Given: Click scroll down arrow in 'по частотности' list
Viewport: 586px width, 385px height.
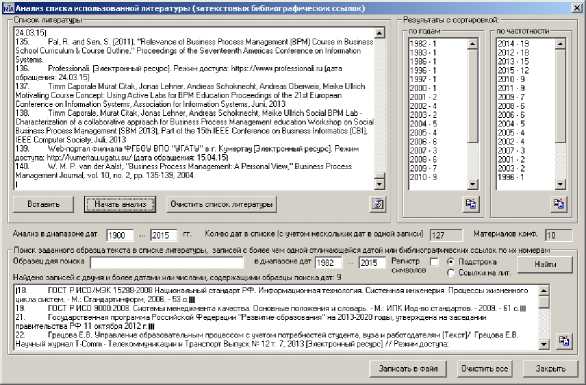Looking at the screenshot, I should (560, 184).
